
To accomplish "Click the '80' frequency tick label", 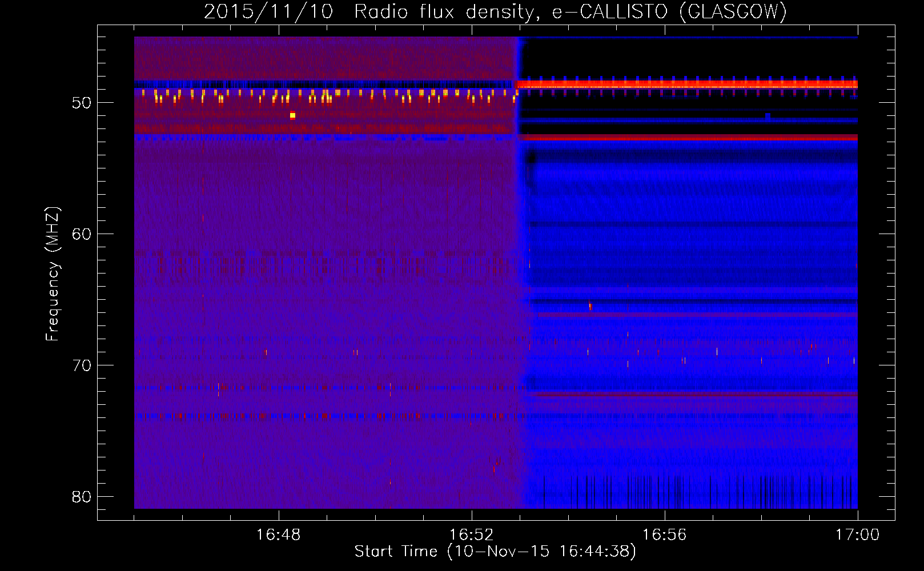I will (82, 497).
